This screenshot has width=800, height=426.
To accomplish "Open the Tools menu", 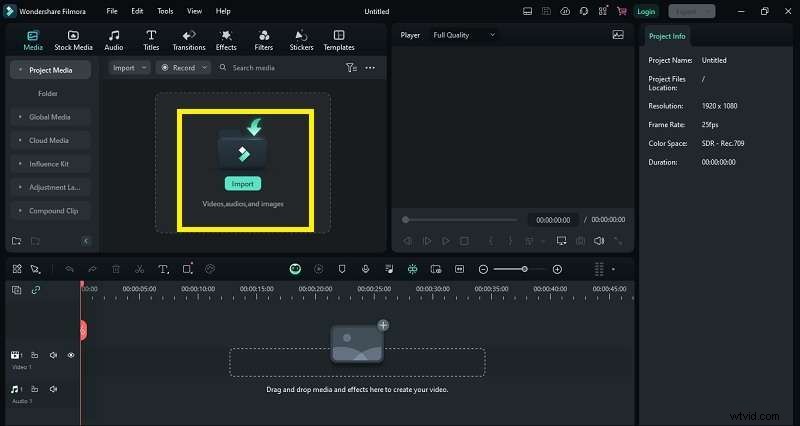I will point(165,11).
